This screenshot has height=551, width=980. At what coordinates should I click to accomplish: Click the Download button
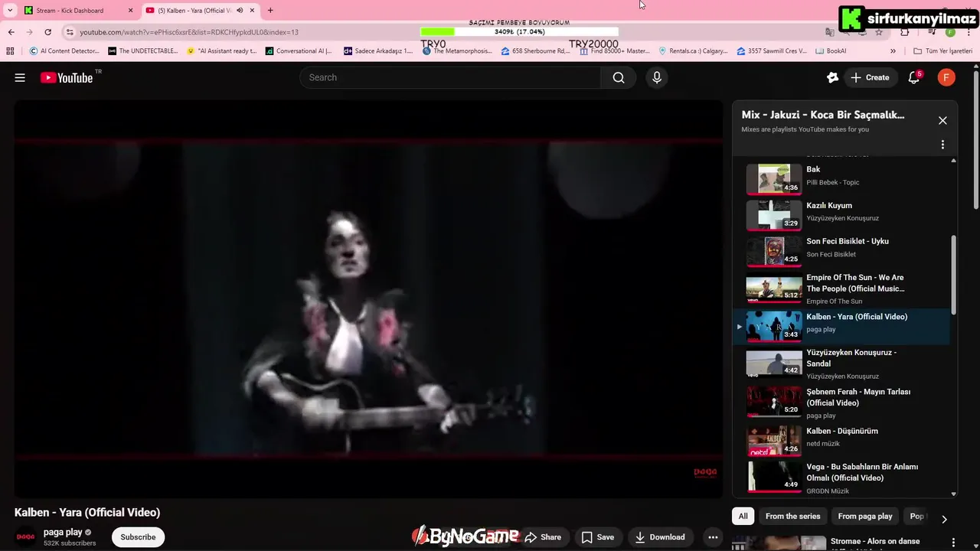pyautogui.click(x=660, y=537)
